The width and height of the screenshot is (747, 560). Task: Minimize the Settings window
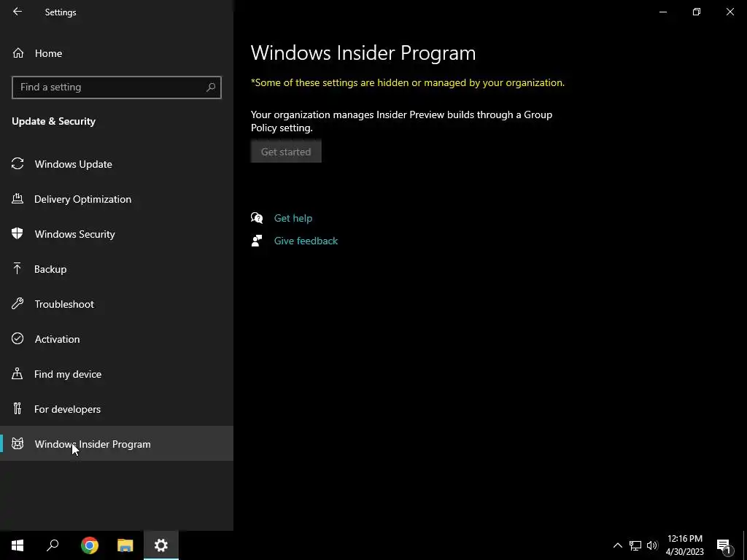663,12
